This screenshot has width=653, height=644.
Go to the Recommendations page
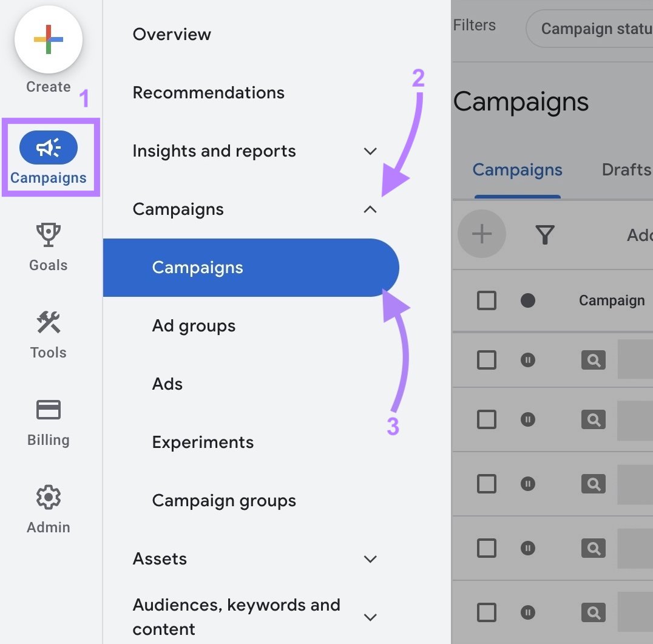tap(208, 92)
